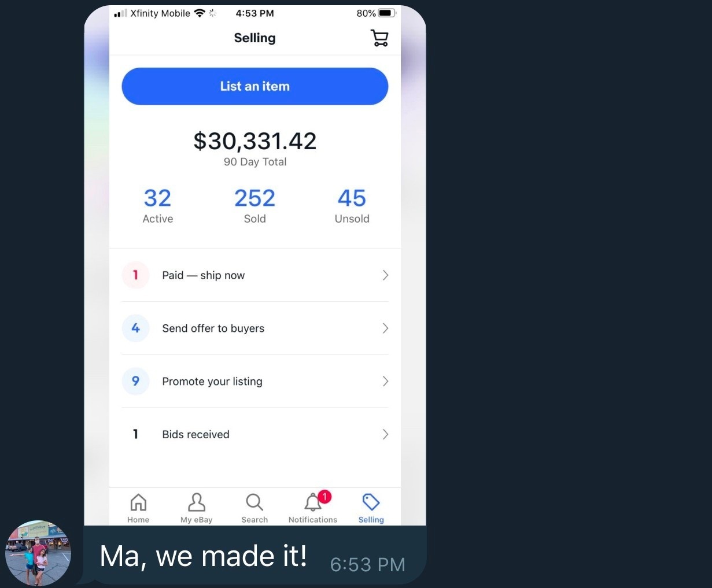Open the Notifications bell icon
Viewport: 712px width, 588px height.
[x=312, y=503]
